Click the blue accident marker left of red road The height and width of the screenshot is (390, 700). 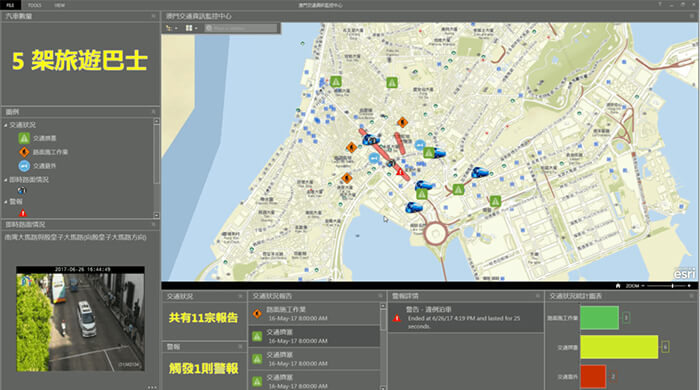click(x=374, y=158)
